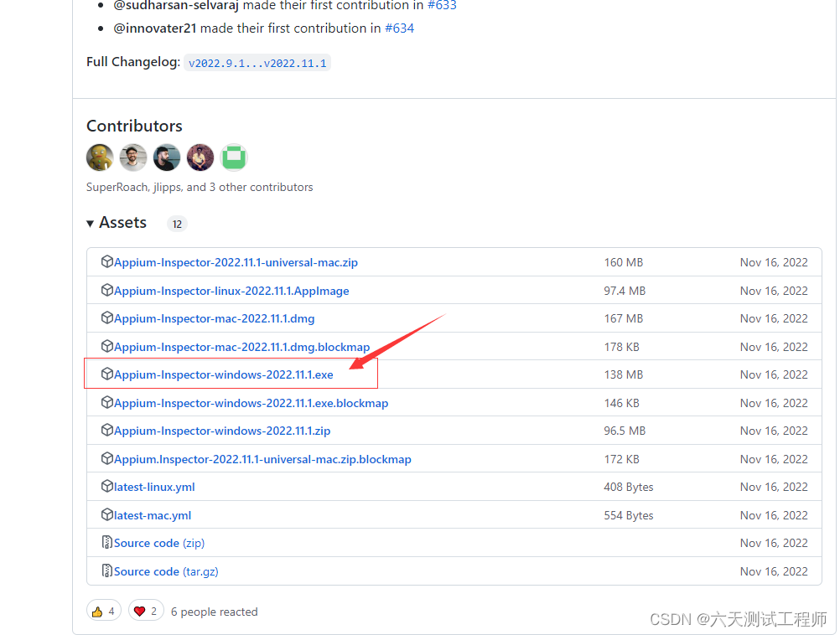The image size is (840, 635).
Task: Click the windows zip package icon
Action: pyautogui.click(x=107, y=431)
